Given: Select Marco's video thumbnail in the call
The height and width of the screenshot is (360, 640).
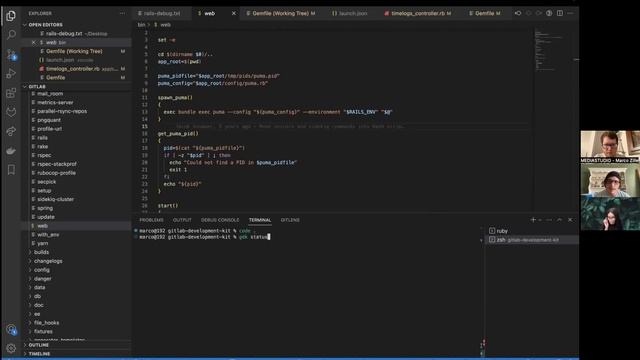Looking at the screenshot, I should point(610,147).
